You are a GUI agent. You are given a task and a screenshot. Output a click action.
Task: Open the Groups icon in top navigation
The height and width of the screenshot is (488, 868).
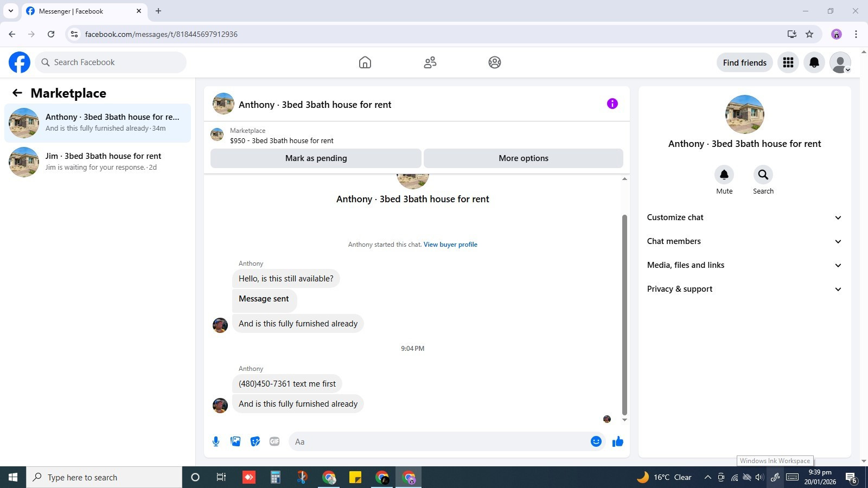(495, 62)
